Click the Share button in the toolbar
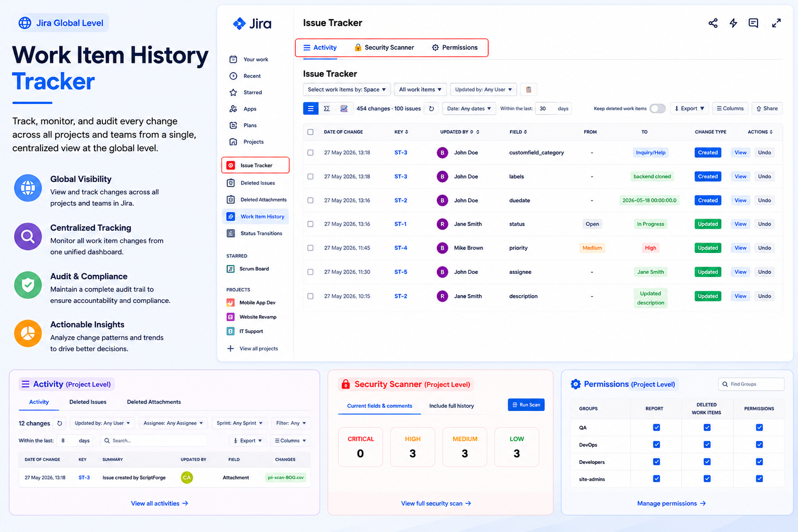The image size is (798, 532). click(x=767, y=109)
